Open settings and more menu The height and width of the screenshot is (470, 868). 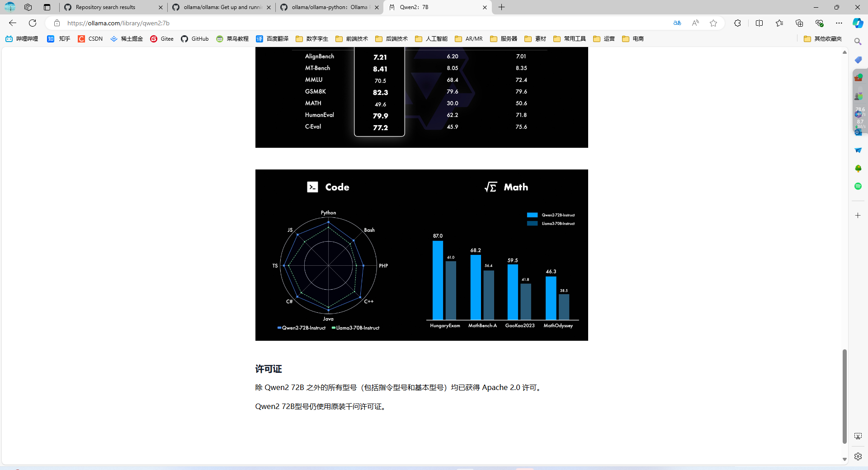839,23
